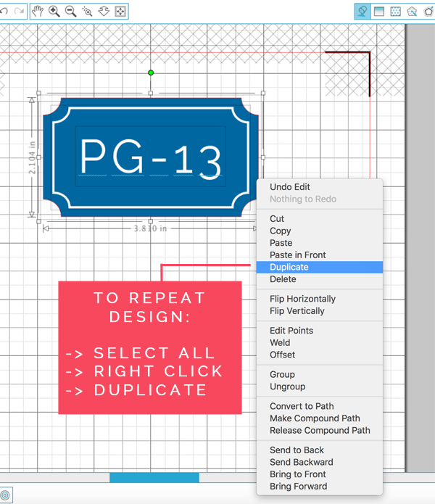Click the Undo arrow icon
Image resolution: width=435 pixels, height=504 pixels.
pos(4,12)
